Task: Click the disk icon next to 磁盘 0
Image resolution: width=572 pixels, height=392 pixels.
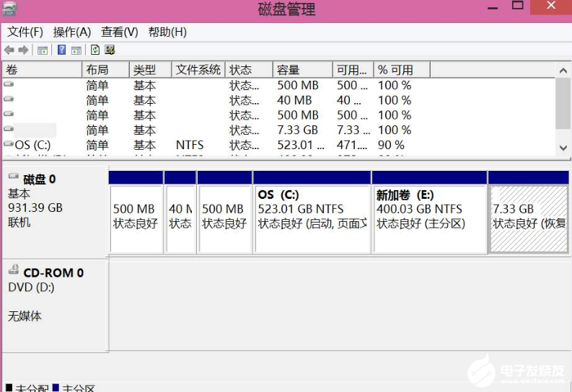Action: coord(14,176)
